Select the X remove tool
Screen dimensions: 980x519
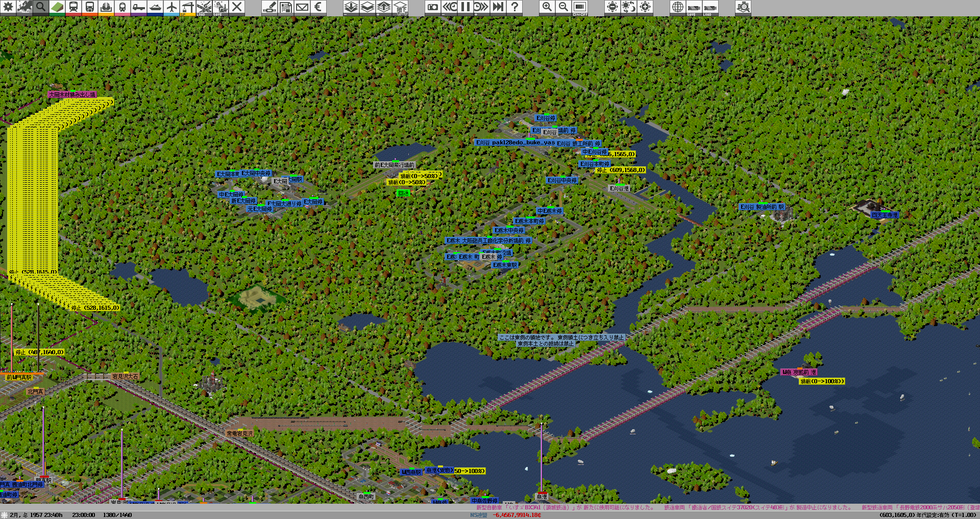(237, 7)
